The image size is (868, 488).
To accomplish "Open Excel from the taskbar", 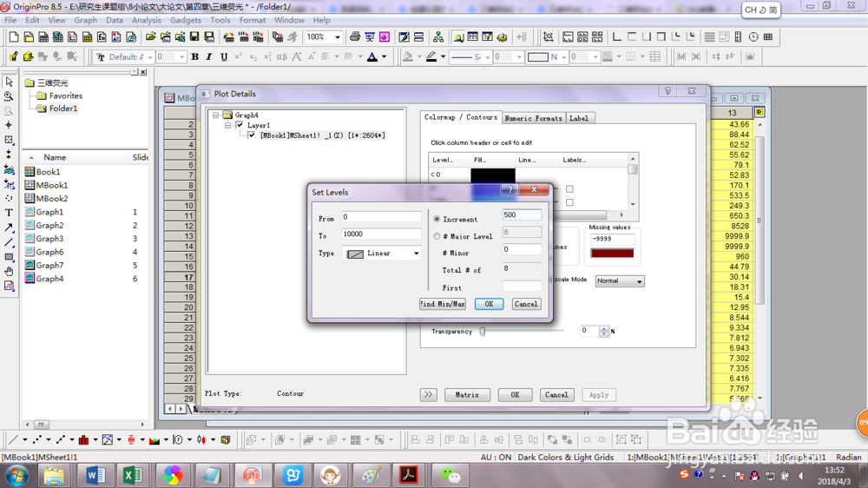I will click(133, 475).
